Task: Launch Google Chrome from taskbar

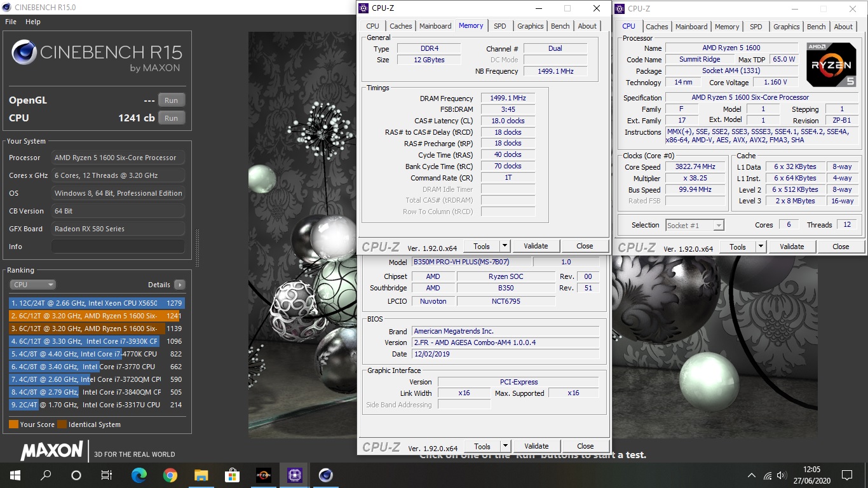Action: click(170, 475)
